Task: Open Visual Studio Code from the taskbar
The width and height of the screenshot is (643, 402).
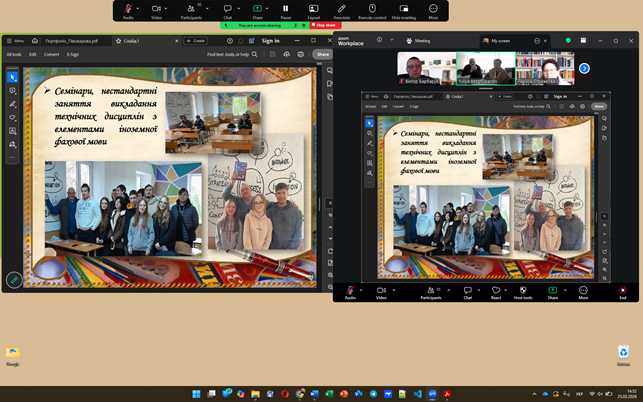Action: [x=417, y=394]
